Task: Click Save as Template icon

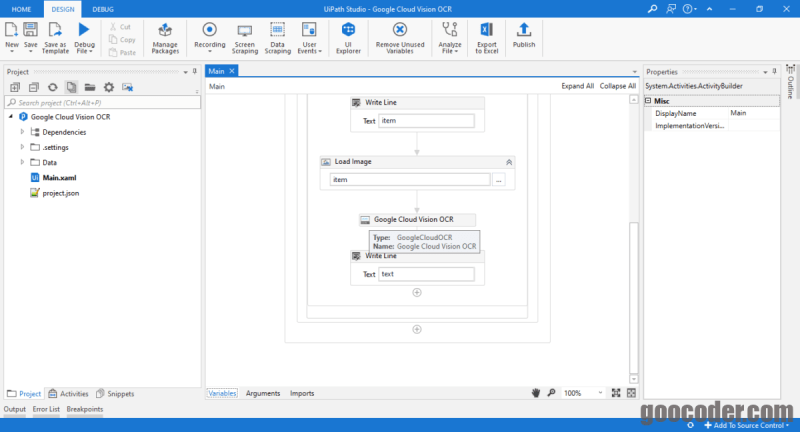Action: point(55,30)
